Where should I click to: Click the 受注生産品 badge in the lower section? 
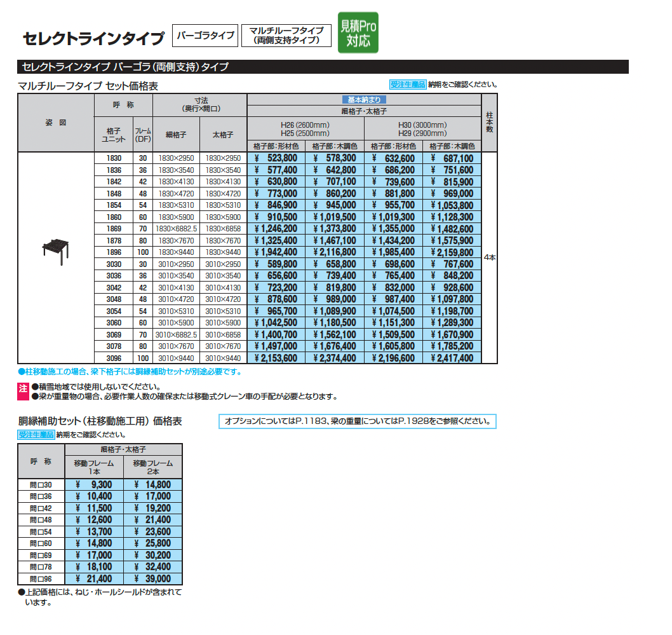pos(35,433)
